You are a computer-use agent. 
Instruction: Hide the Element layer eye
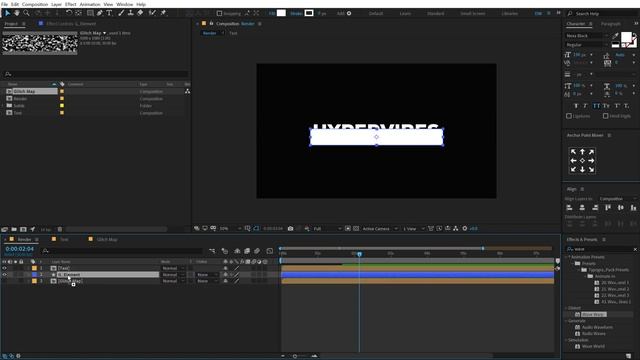coord(4,275)
